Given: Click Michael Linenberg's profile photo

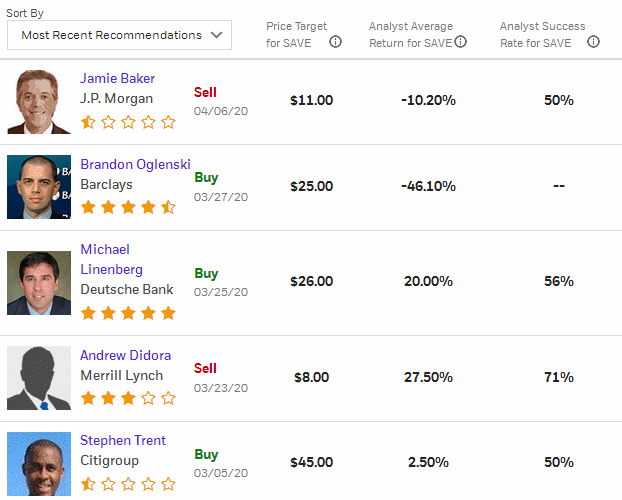Looking at the screenshot, I should [x=39, y=283].
